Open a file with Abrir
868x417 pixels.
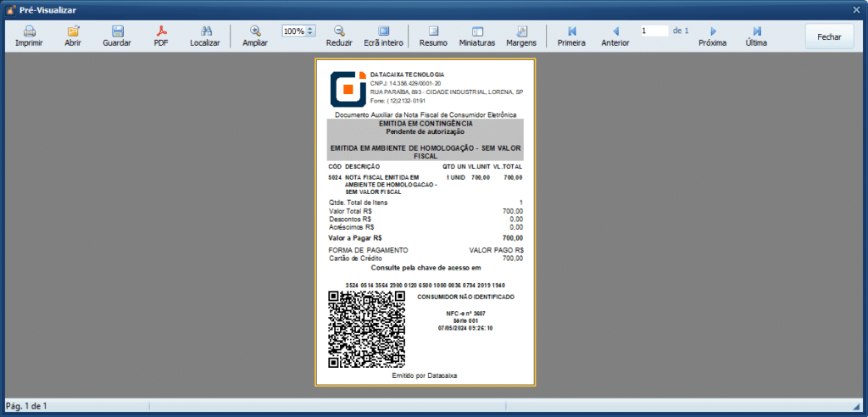[x=73, y=36]
